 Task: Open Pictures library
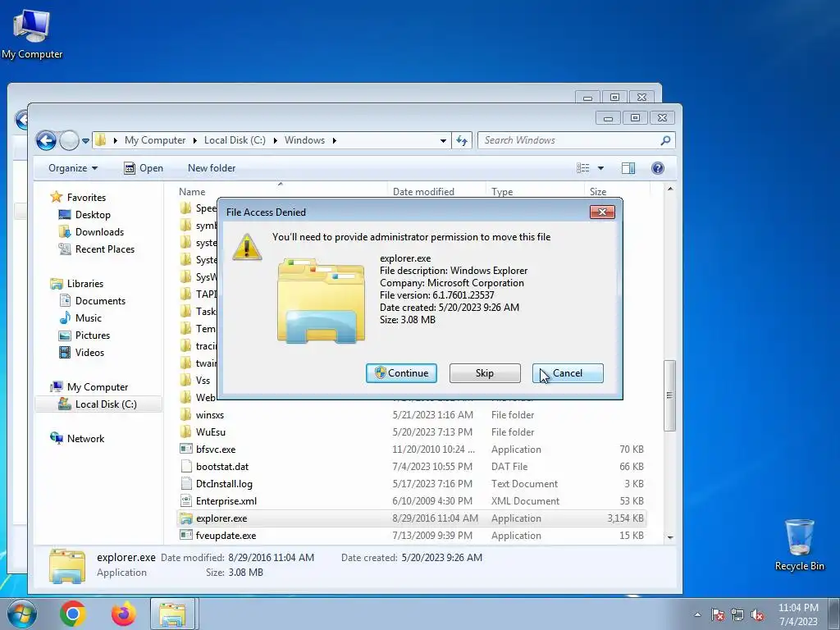pos(84,336)
